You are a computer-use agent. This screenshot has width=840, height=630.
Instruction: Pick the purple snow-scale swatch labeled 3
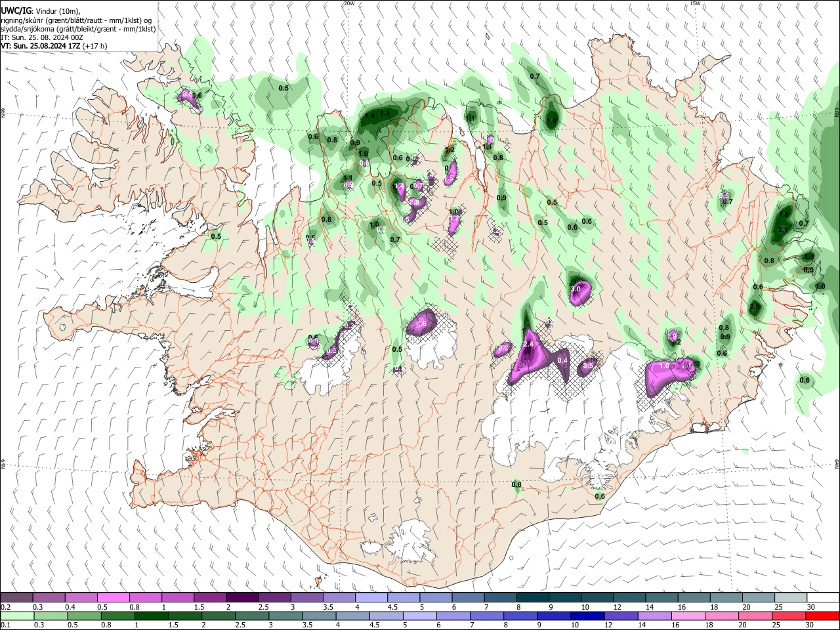pos(306,597)
